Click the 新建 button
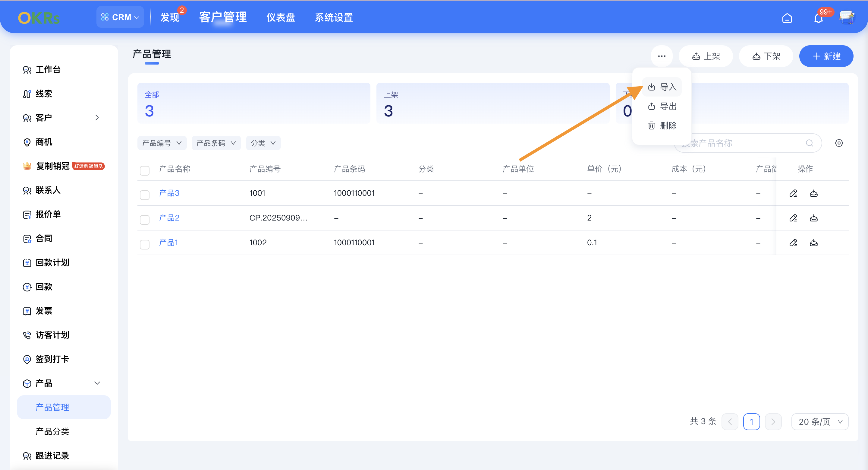Screen dimensions: 868x470 coord(826,56)
